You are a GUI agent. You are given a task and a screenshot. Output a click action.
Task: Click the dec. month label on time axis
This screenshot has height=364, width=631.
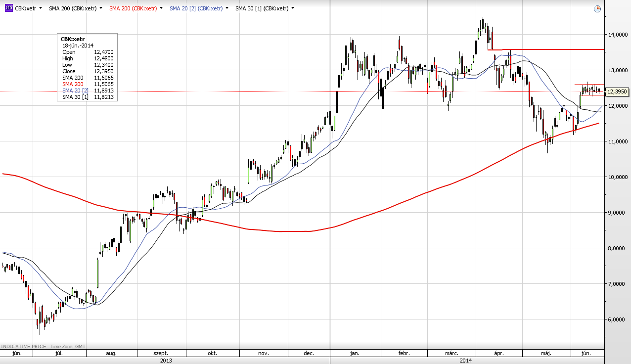309,354
